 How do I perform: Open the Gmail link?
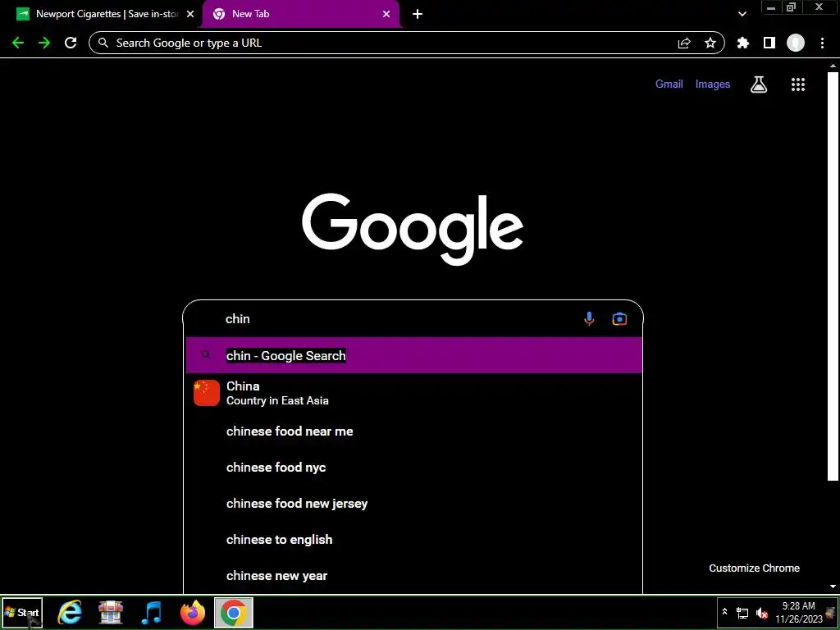[669, 84]
